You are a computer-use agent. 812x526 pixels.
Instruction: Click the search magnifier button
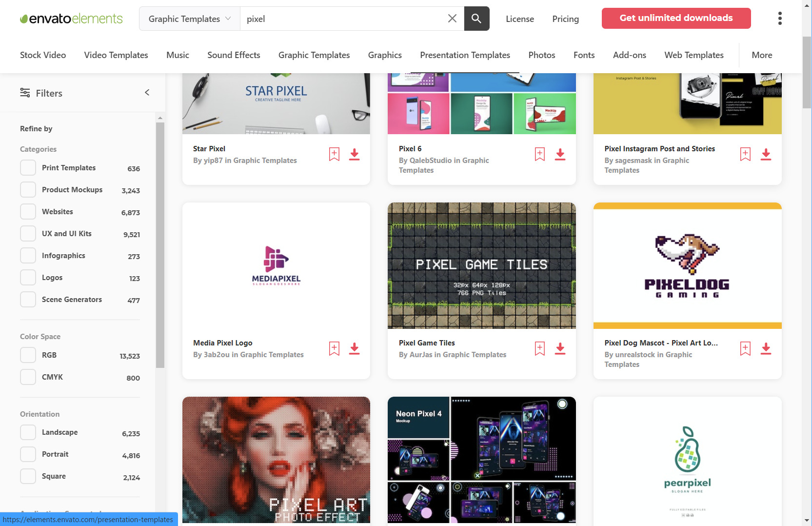pos(476,19)
